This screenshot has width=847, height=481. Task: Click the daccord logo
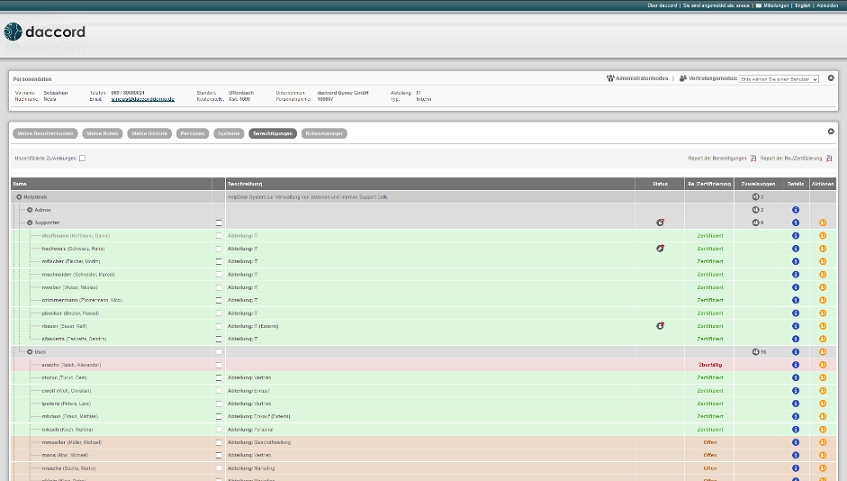45,32
